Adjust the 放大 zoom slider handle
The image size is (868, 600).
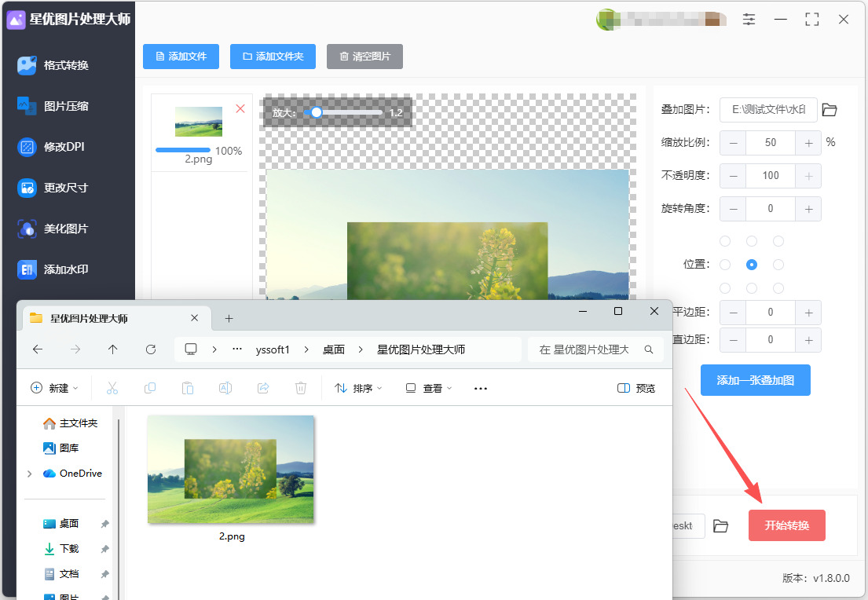point(316,112)
